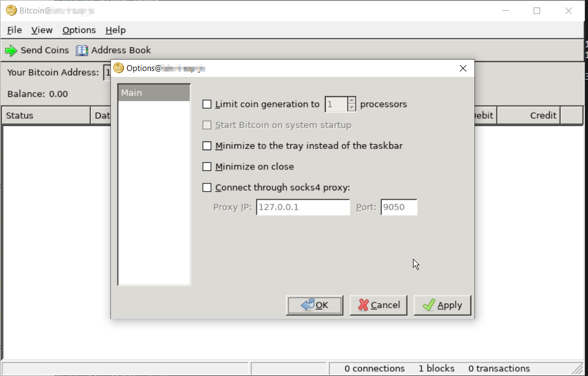Click the Send Coins green arrow icon

click(11, 50)
